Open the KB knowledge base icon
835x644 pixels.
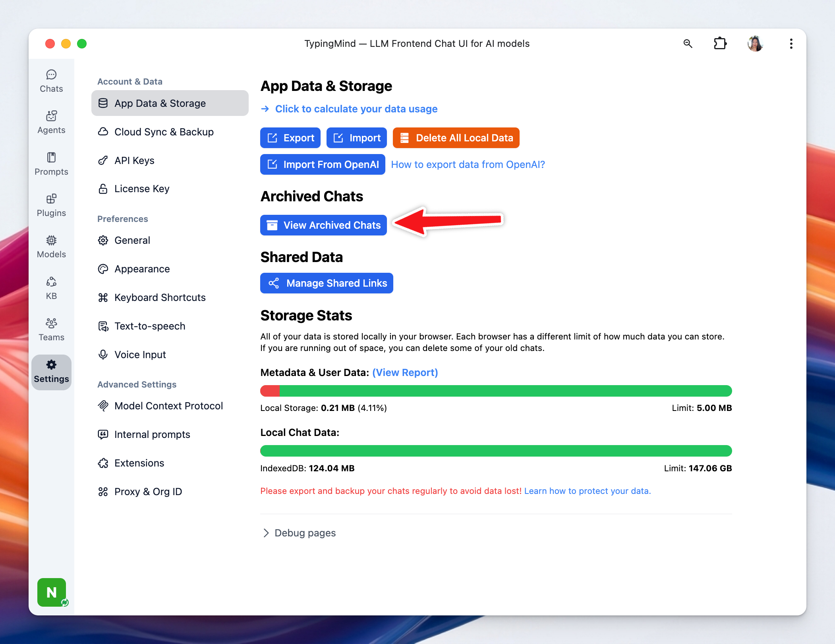[51, 288]
